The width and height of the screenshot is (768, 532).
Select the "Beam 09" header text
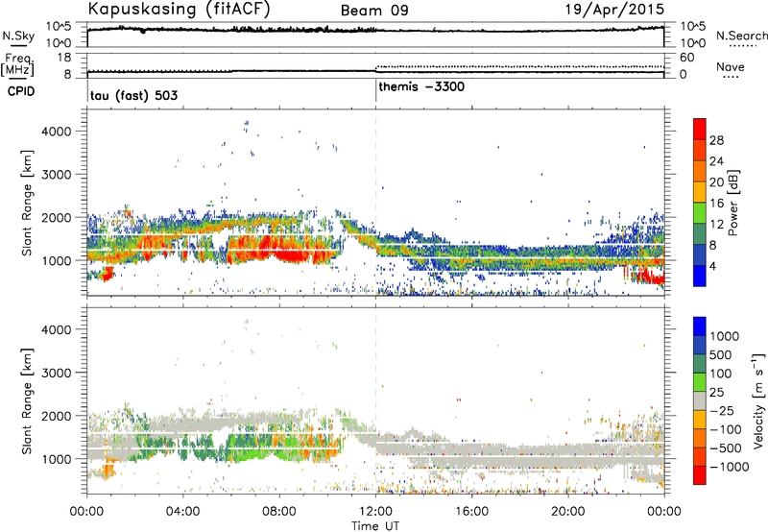(374, 11)
